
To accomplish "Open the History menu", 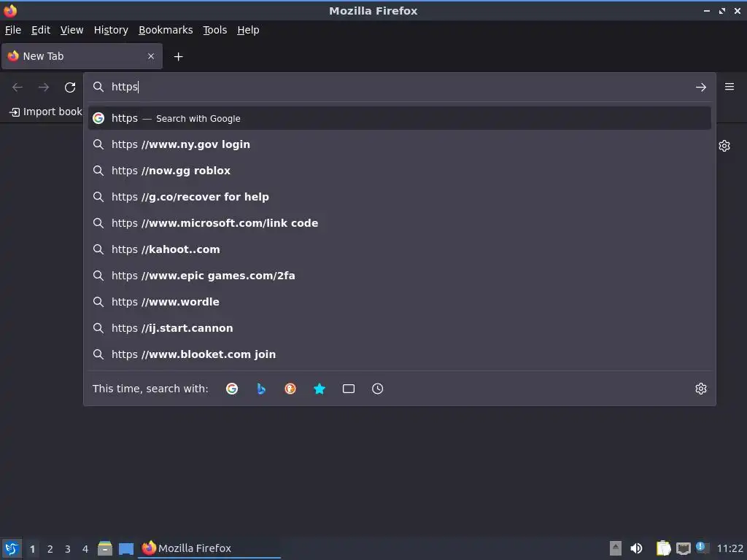I will click(111, 30).
